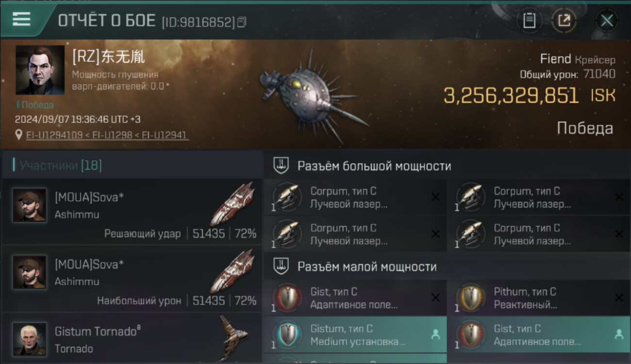
Task: Select highlighted Gistum Medium установка module
Action: (355, 335)
